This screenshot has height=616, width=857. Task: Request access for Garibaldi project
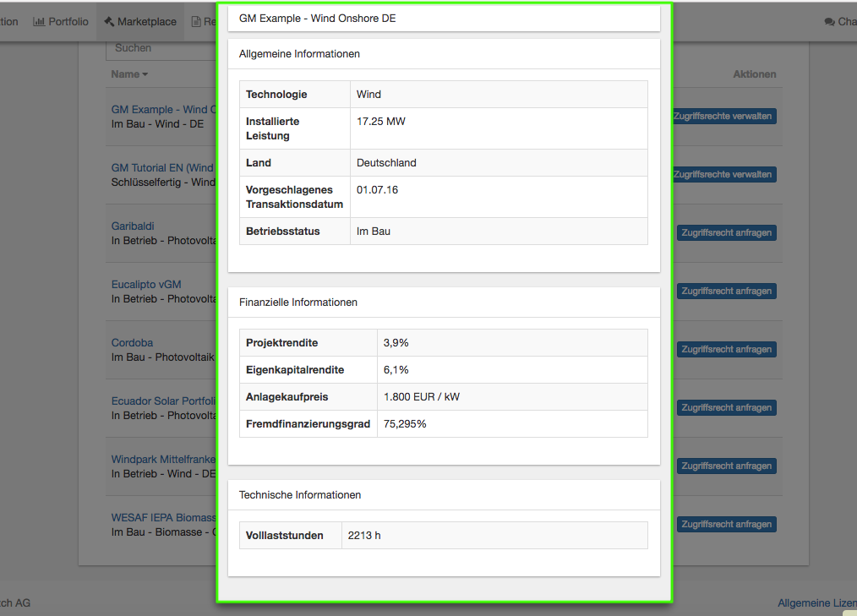pyautogui.click(x=726, y=232)
